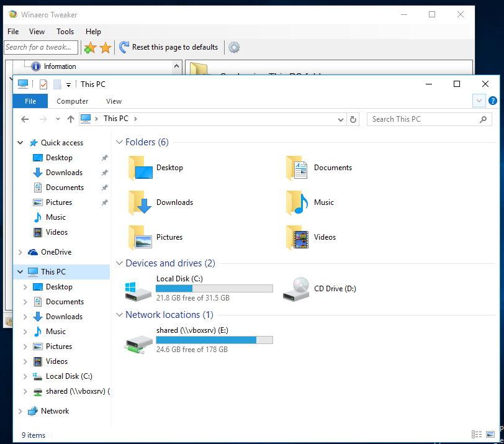
Task: Click Reset this page to defaults
Action: [176, 47]
